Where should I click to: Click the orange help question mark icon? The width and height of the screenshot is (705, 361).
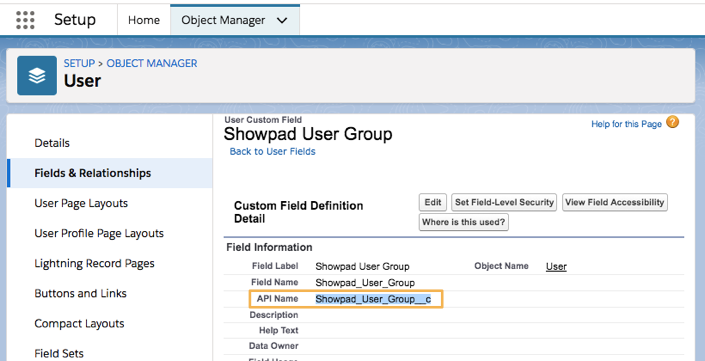673,122
